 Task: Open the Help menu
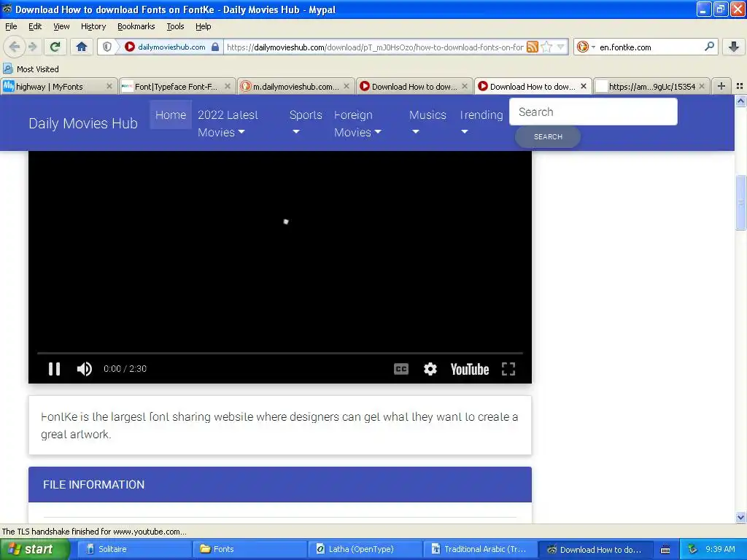(x=203, y=26)
